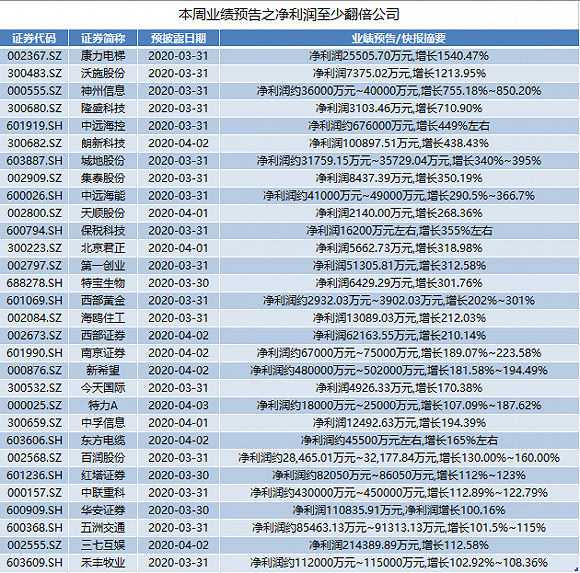Select stock code 603887.SH
The height and width of the screenshot is (573, 580).
click(34, 161)
